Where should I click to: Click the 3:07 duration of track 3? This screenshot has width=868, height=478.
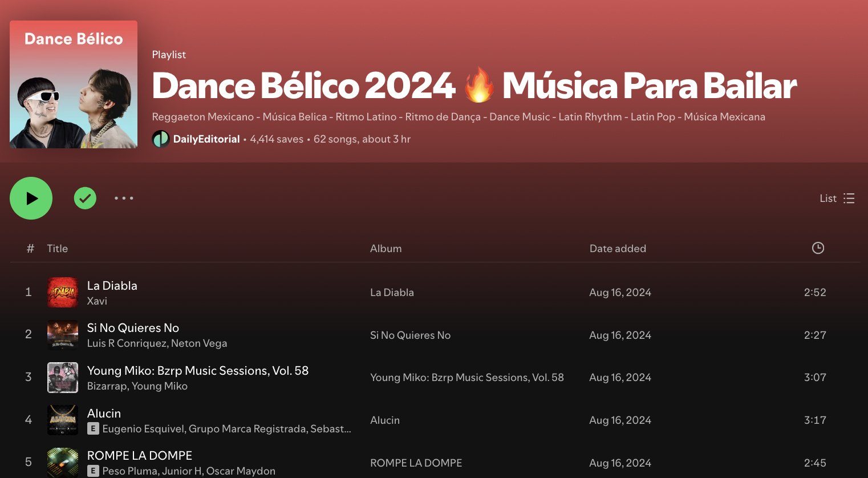point(815,377)
